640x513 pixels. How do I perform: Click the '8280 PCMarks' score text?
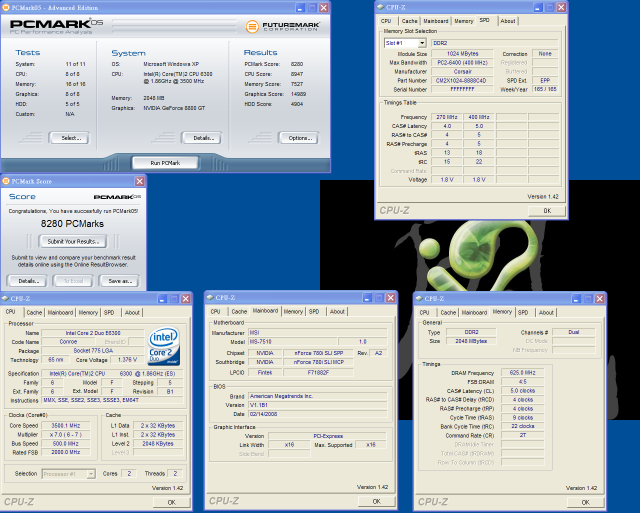72,224
